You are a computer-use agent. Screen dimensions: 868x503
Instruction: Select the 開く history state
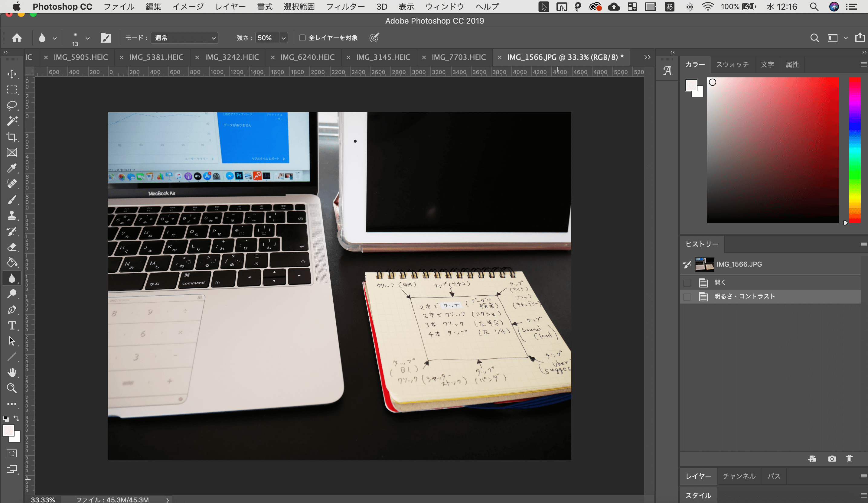point(770,283)
